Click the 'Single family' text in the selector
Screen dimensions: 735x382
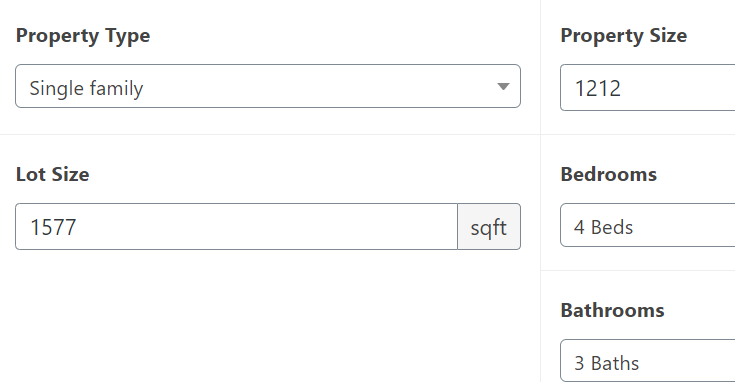86,89
